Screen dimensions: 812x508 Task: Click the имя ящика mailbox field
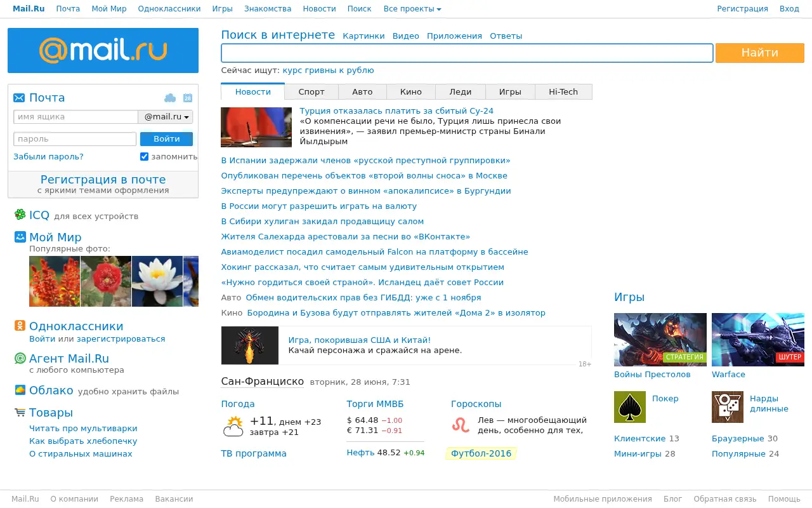[x=75, y=117]
